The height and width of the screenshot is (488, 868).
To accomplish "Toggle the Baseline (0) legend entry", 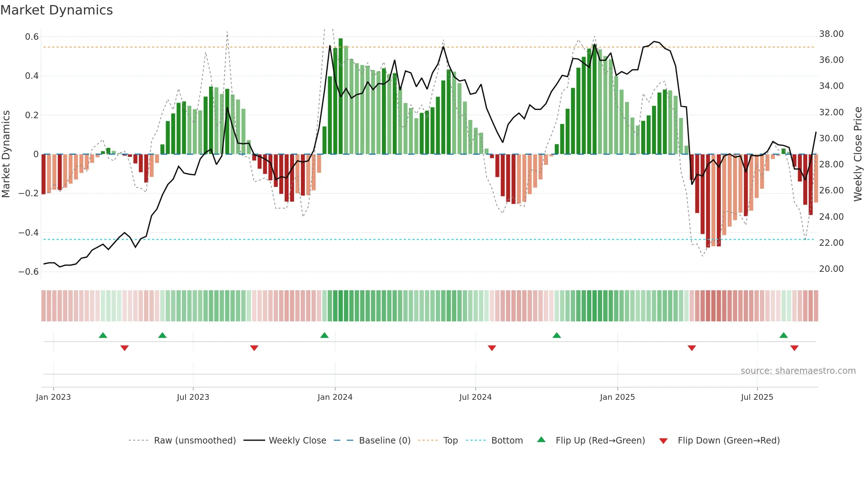I will [x=372, y=440].
